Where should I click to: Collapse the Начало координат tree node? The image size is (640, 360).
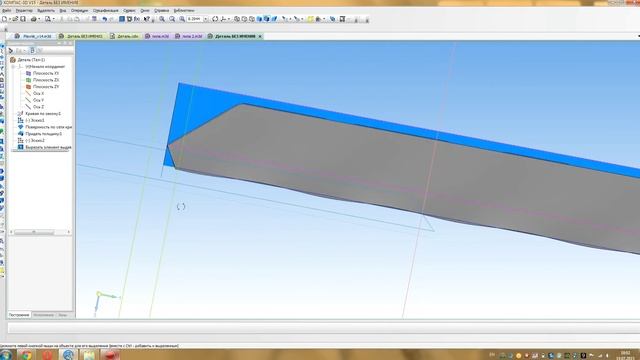[x=13, y=67]
